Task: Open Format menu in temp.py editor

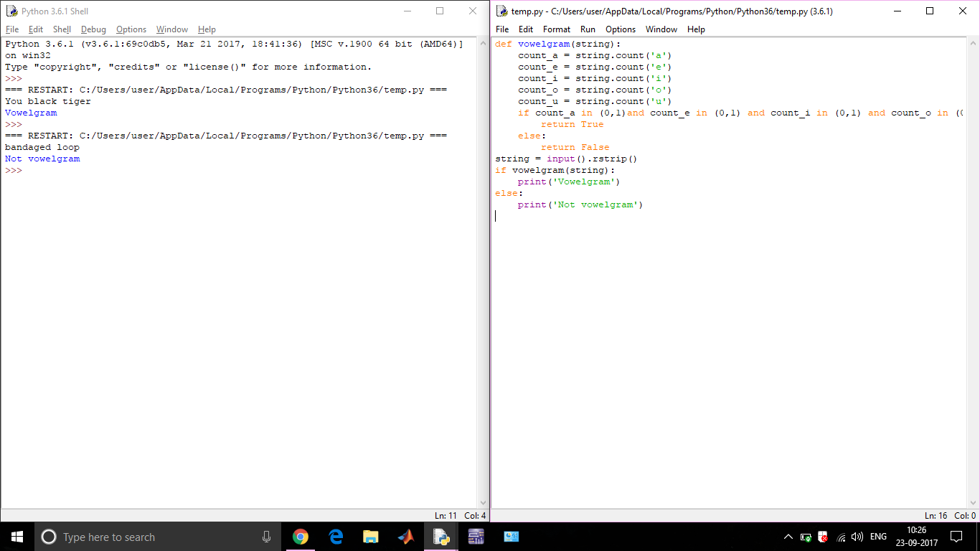Action: 557,29
